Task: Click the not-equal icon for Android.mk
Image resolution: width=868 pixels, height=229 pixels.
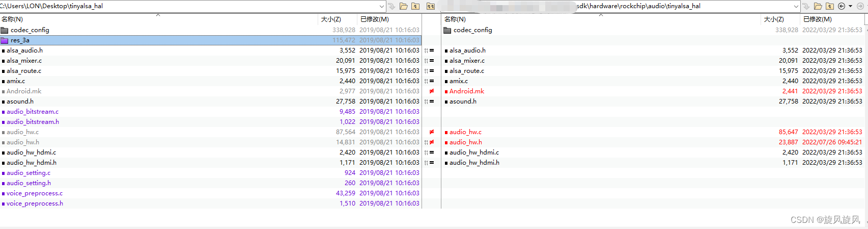Action: pos(432,91)
